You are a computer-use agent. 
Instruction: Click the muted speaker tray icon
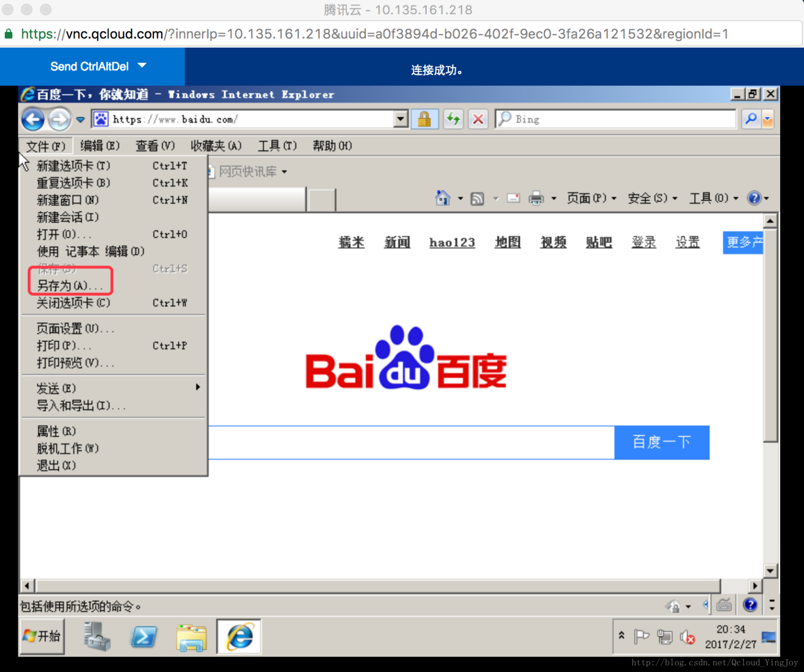point(687,637)
